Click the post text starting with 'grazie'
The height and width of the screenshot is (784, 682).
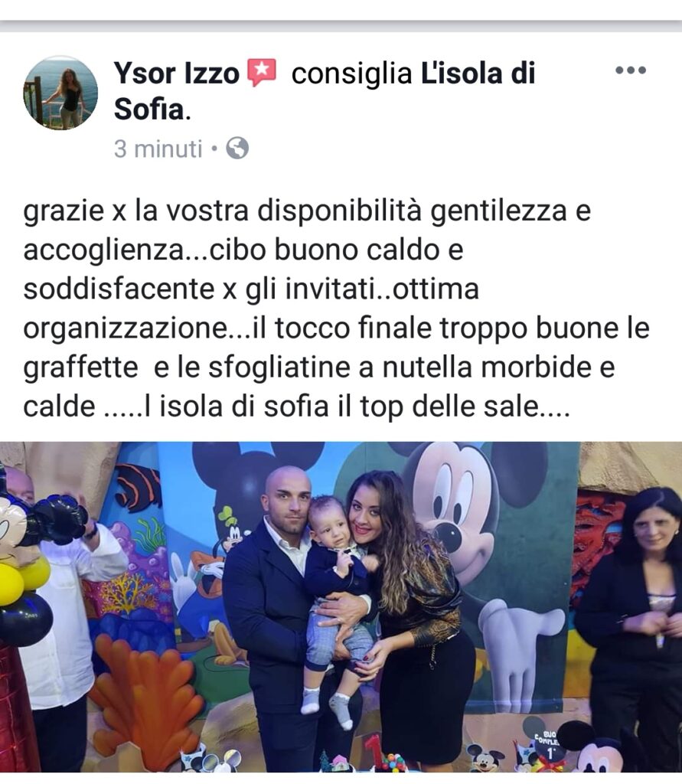pos(336,309)
